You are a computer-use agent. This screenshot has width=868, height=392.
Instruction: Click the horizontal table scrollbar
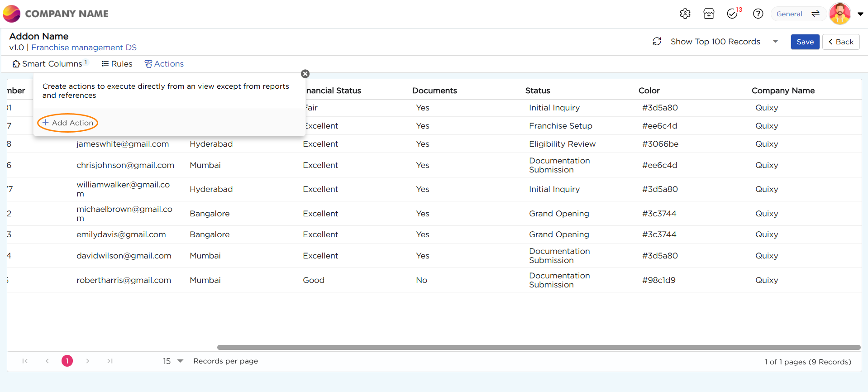pos(539,348)
